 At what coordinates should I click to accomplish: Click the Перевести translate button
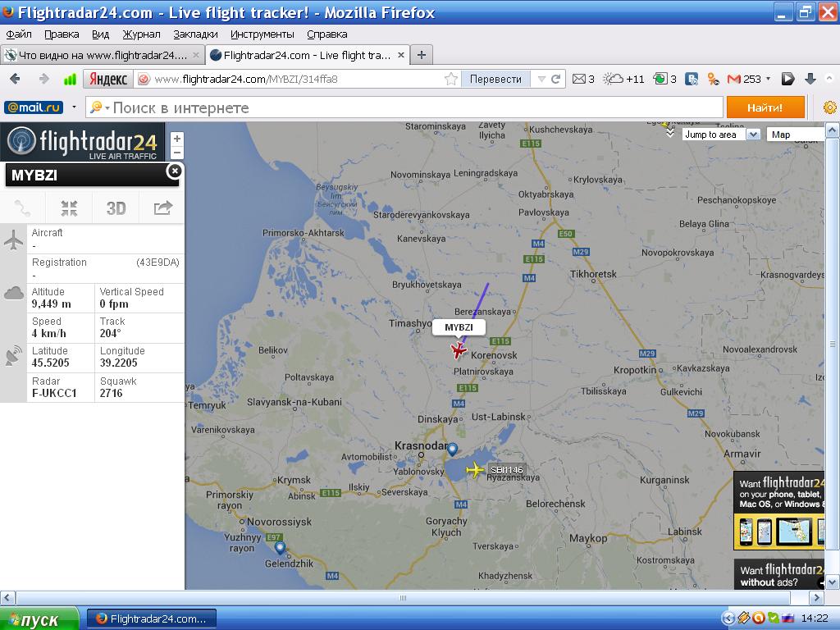(x=495, y=80)
